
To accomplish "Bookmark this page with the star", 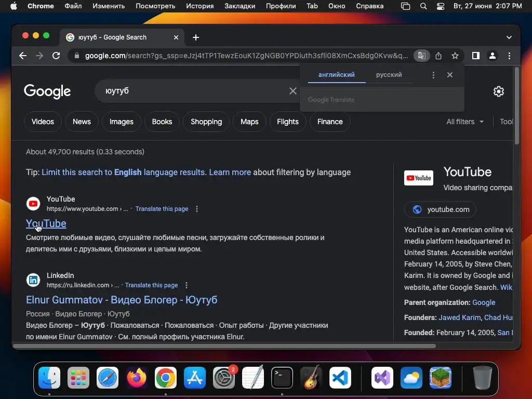I will [x=455, y=56].
